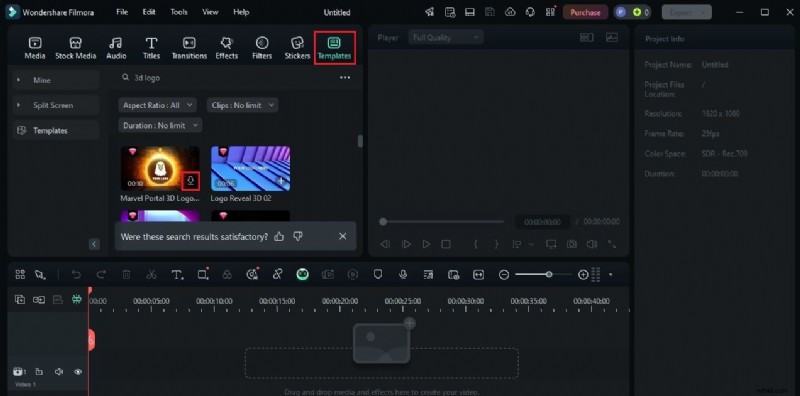Dismiss the search results feedback bar

(x=342, y=236)
